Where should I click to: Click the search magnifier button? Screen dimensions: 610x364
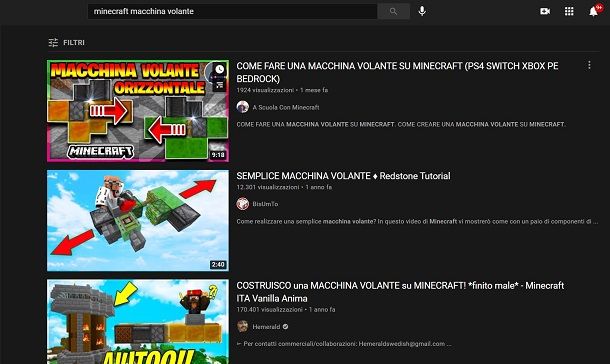pos(393,11)
